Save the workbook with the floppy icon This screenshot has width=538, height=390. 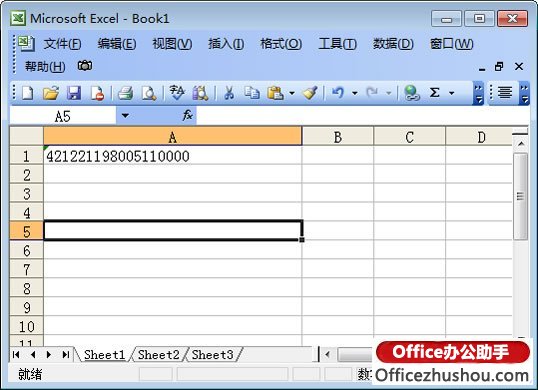74,93
